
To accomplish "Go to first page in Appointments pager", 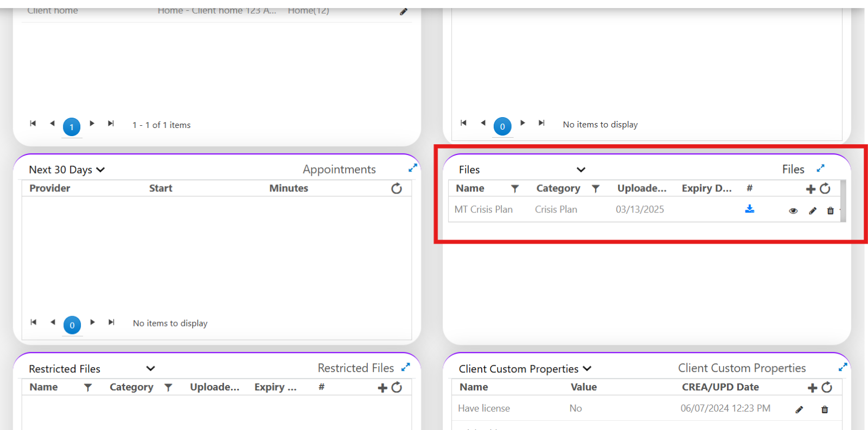I will 34,322.
